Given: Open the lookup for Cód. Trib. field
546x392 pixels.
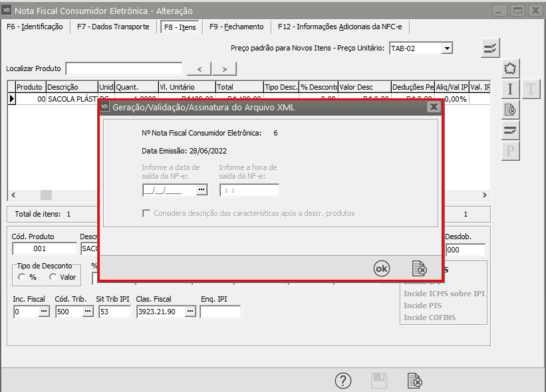Looking at the screenshot, I should 88,312.
